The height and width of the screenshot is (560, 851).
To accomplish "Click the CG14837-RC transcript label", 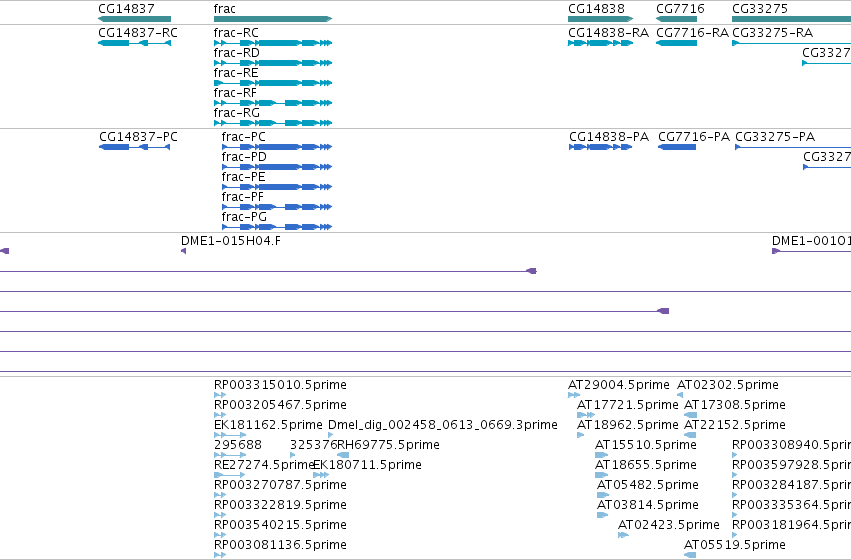I will [x=138, y=33].
